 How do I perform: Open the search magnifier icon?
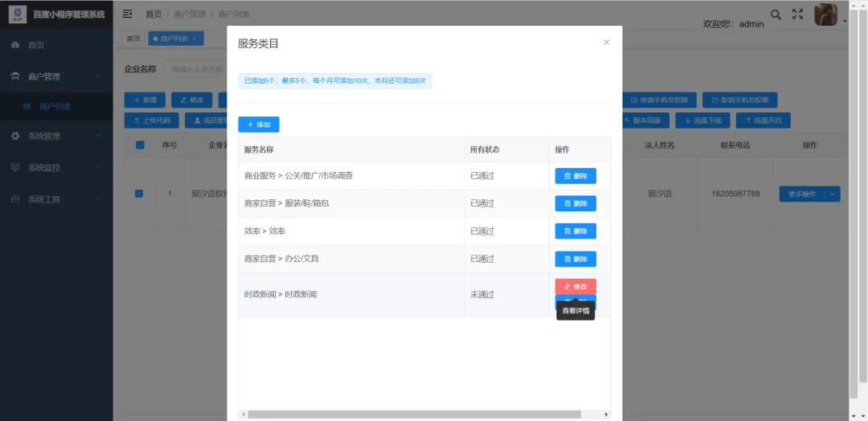click(776, 14)
